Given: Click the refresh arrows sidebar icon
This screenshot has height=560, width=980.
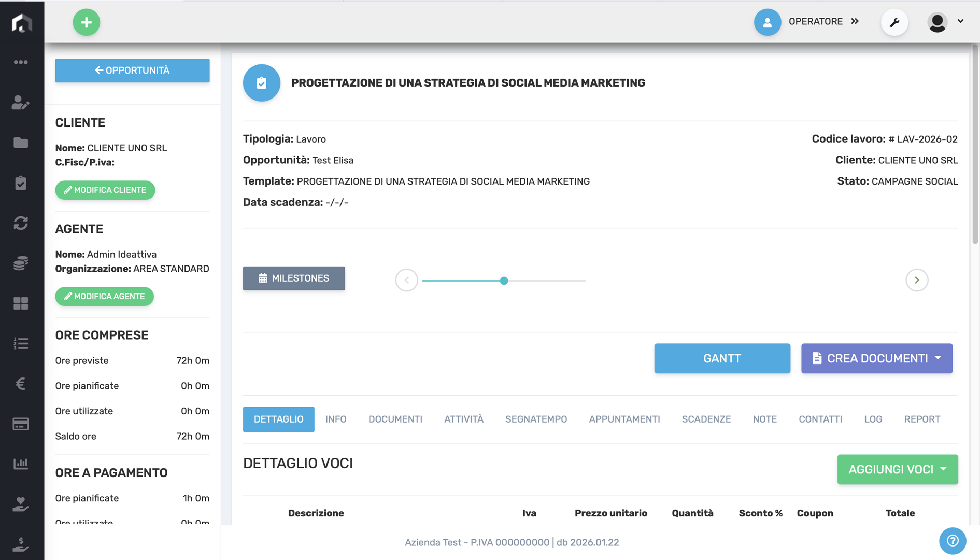Looking at the screenshot, I should pos(21,223).
